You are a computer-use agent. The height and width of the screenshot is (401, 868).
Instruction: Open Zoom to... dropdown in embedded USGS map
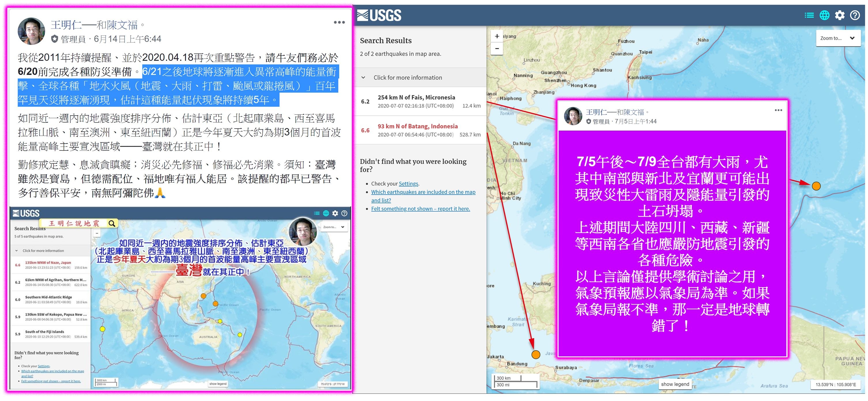click(334, 227)
